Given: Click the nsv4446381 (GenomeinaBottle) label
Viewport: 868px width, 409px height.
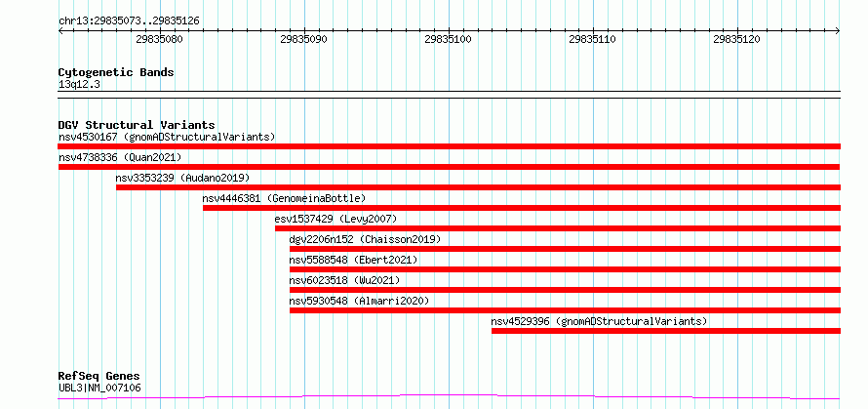Looking at the screenshot, I should [284, 198].
